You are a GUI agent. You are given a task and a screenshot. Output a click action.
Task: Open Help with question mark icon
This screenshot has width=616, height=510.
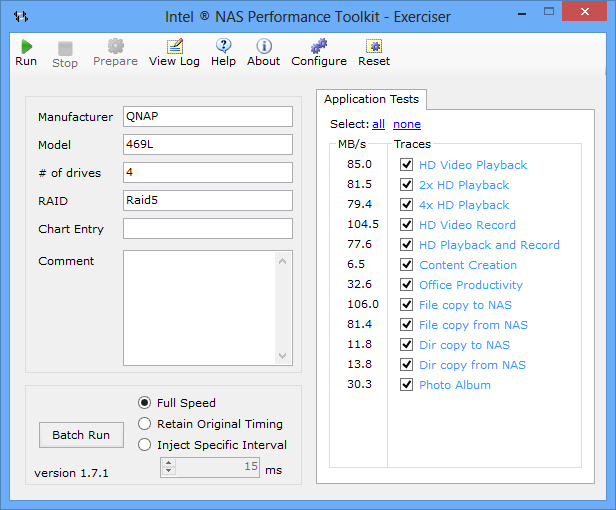[x=224, y=46]
